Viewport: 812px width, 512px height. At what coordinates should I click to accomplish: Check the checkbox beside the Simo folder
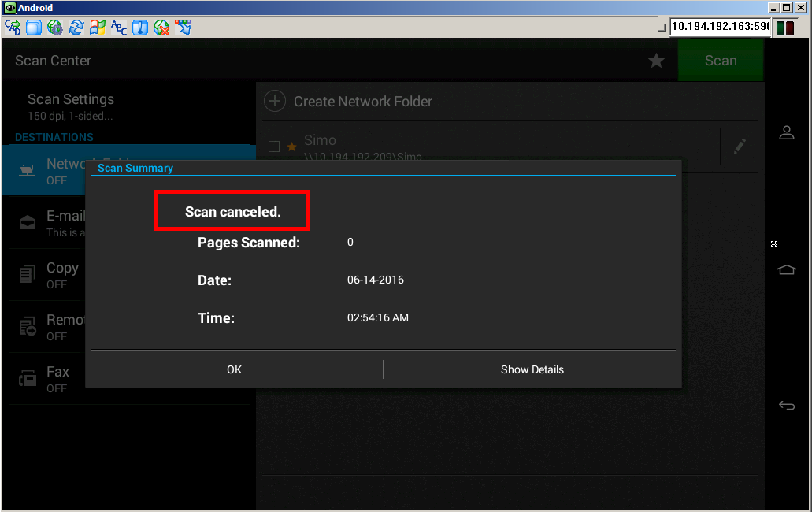(x=274, y=146)
